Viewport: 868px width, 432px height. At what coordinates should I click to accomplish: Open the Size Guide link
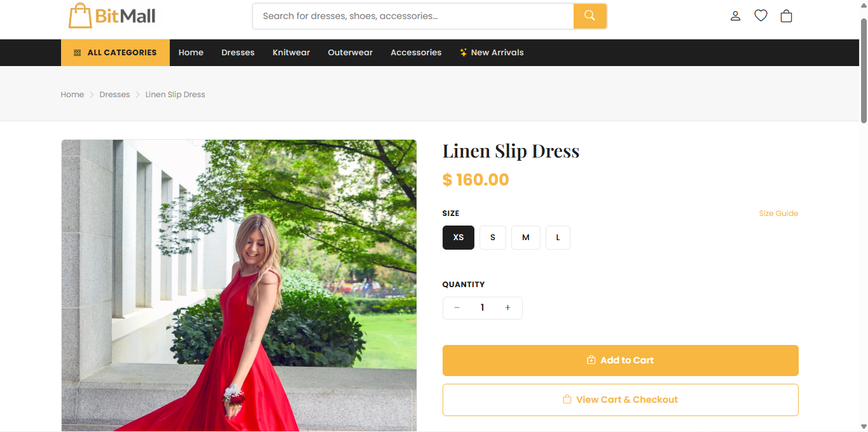point(778,213)
